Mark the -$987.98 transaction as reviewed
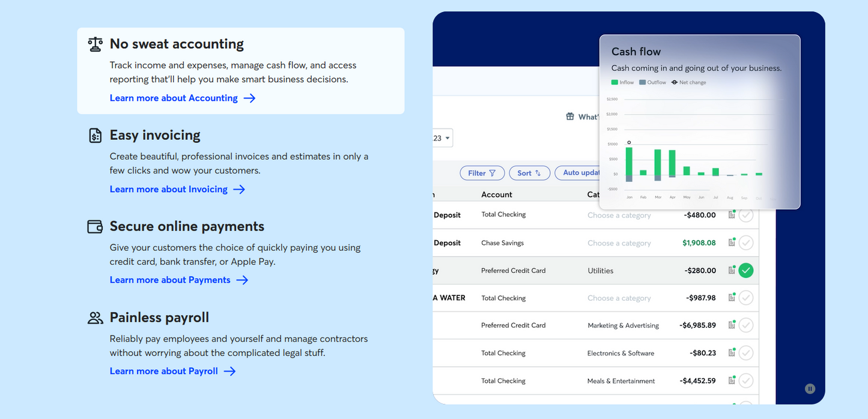Screen dimensions: 868x419 coord(746,298)
